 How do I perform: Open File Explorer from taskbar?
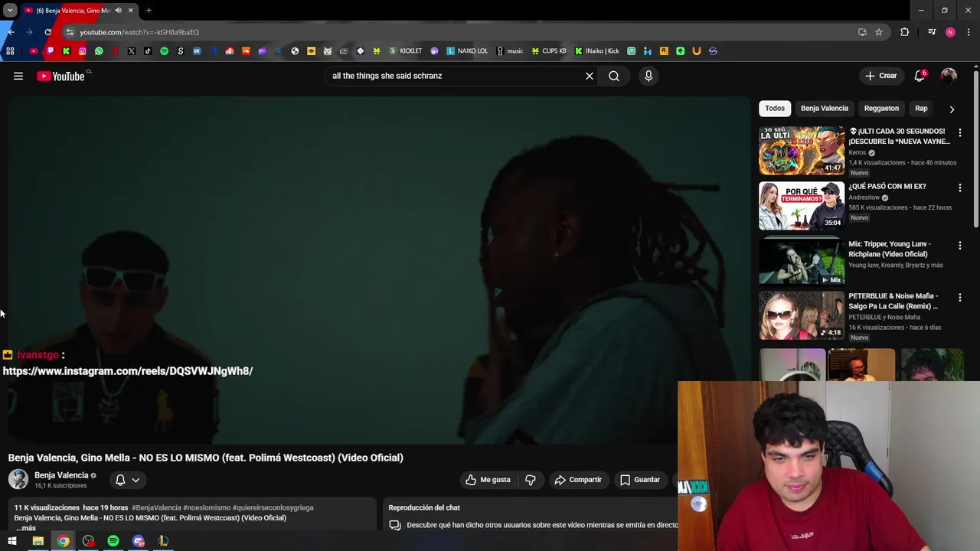tap(38, 541)
